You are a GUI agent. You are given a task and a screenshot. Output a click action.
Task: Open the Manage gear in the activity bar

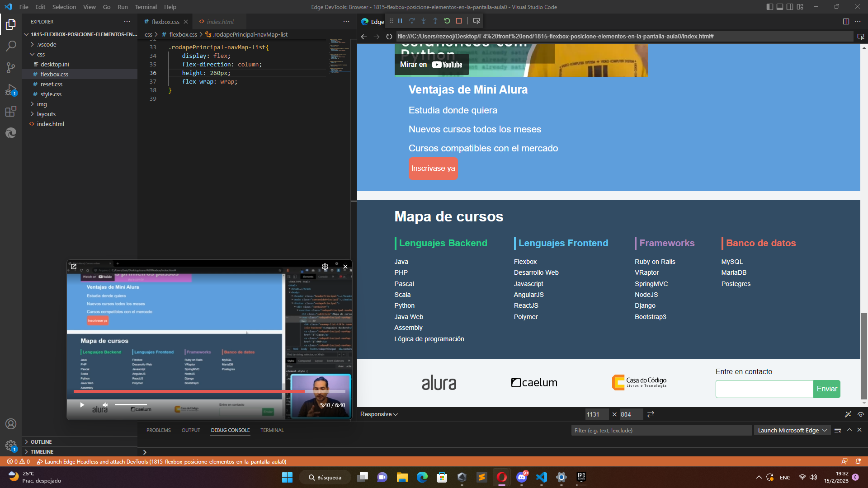coord(11,446)
